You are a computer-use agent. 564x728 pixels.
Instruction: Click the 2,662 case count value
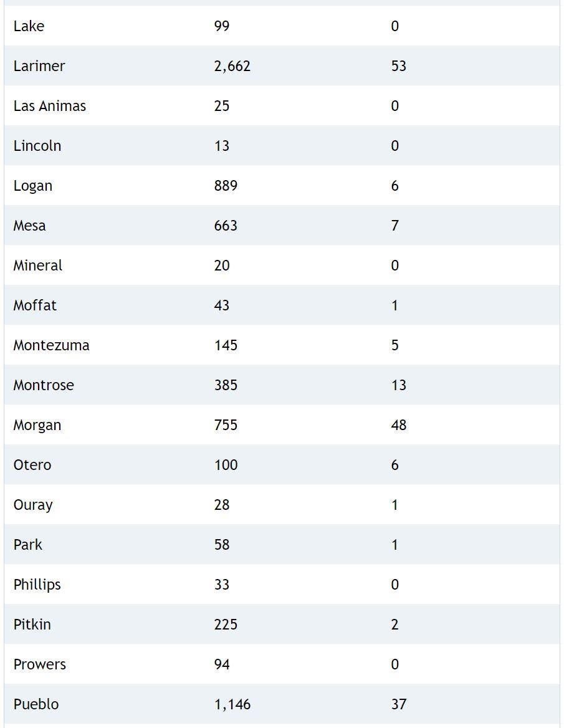coord(232,66)
